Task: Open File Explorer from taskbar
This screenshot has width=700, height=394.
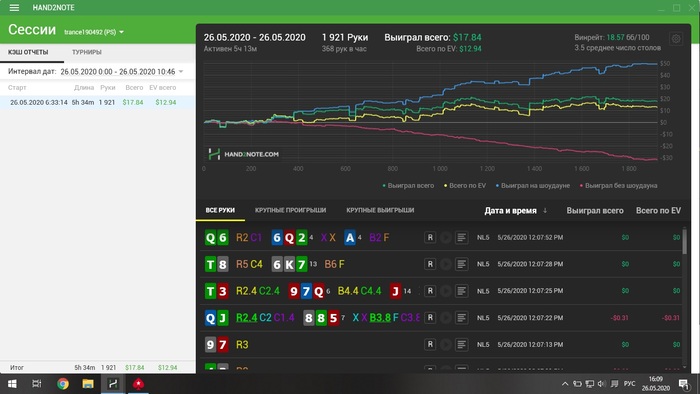Action: click(88, 384)
